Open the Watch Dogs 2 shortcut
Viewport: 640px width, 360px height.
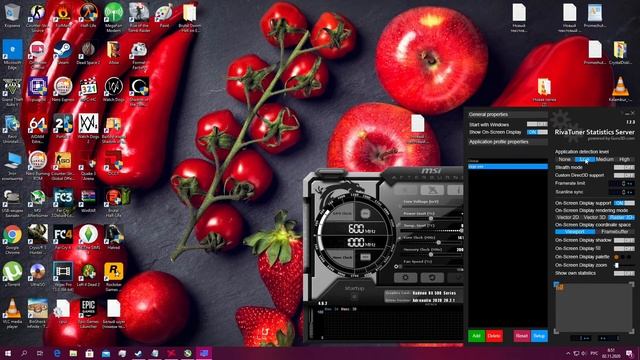tap(88, 128)
